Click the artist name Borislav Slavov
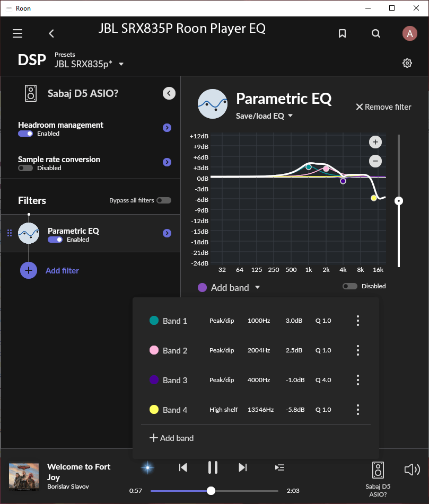Viewport: 429px width, 504px height. pos(68,487)
